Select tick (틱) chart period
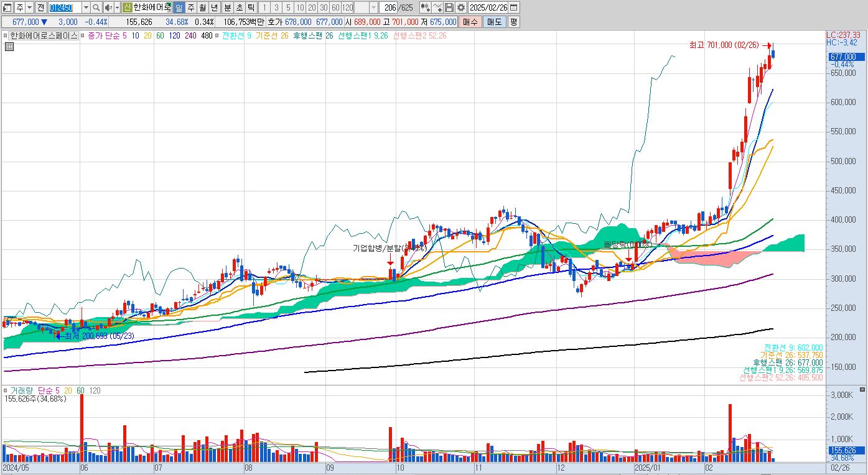The height and width of the screenshot is (475, 868). [251, 7]
